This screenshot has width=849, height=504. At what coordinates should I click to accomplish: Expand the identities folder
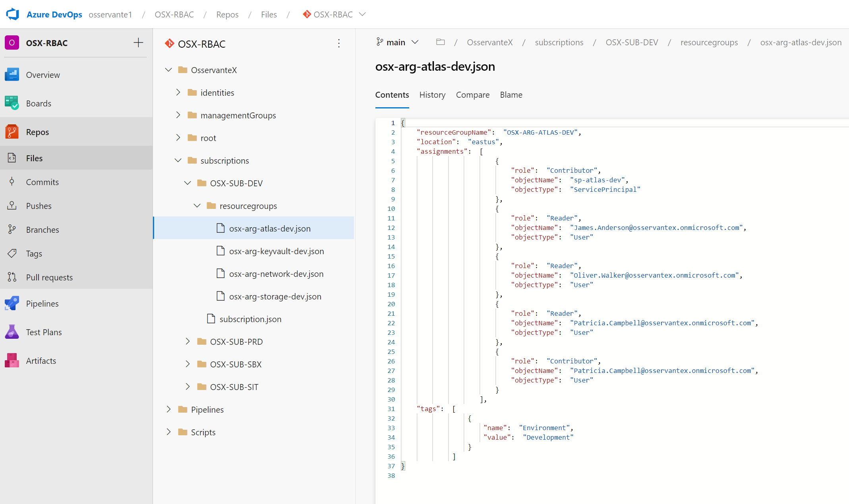pyautogui.click(x=178, y=93)
